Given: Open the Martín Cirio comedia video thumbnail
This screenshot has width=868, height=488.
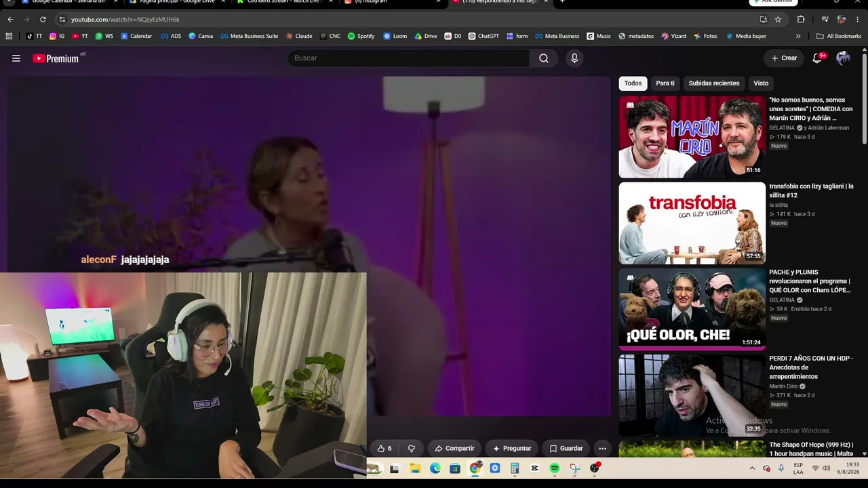Looking at the screenshot, I should click(x=692, y=137).
